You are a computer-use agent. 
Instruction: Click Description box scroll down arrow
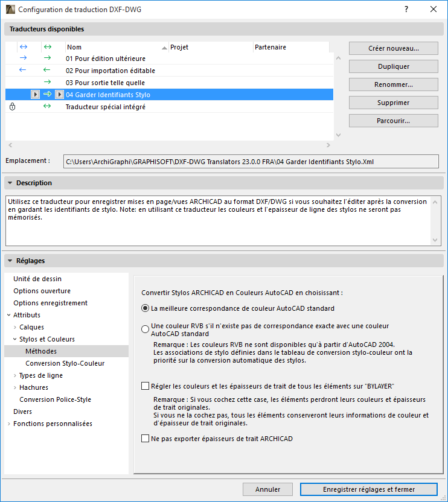click(435, 240)
